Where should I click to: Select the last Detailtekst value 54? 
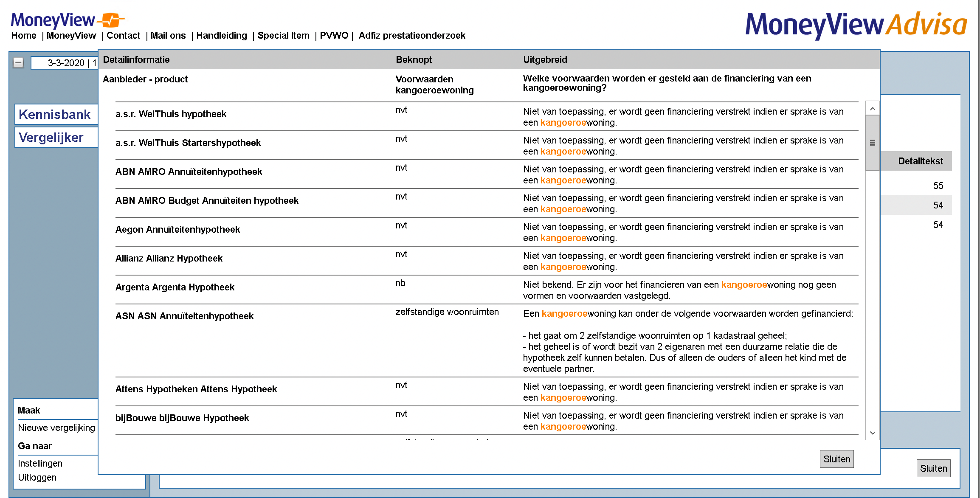click(938, 225)
